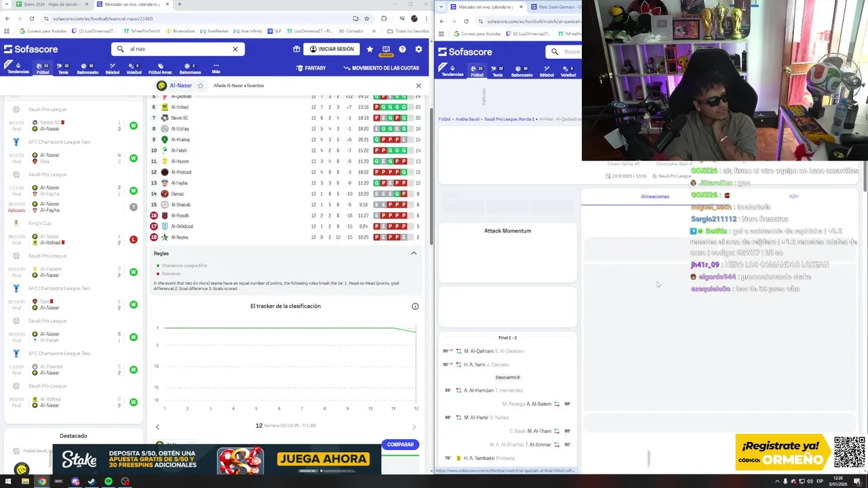The height and width of the screenshot is (488, 868).
Task: Open left browser three-dot menu
Action: tap(425, 18)
